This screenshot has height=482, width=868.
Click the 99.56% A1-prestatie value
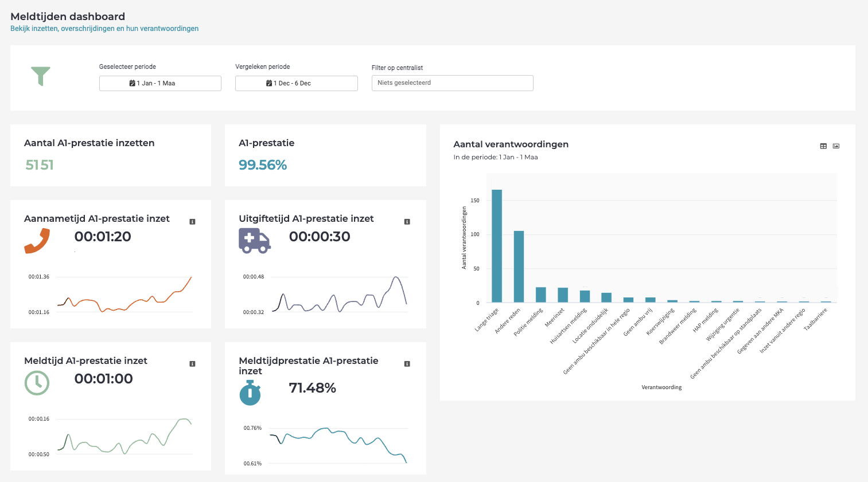pos(263,165)
